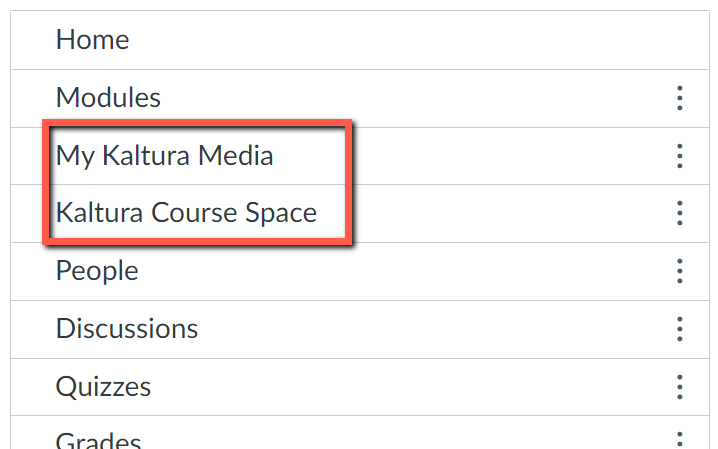Go to Kaltura Course Space

pyautogui.click(x=186, y=213)
